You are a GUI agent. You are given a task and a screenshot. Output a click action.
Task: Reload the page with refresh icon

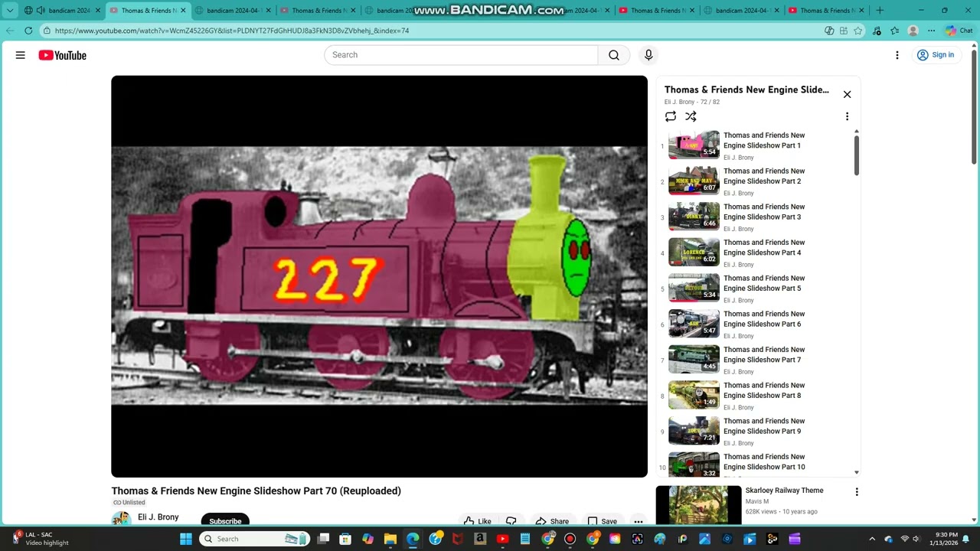coord(28,31)
